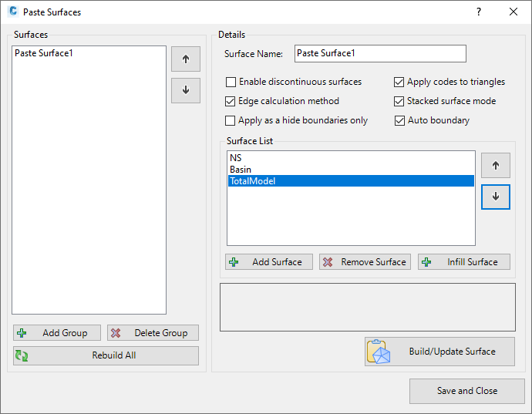532x414 pixels.
Task: Click down arrow beside Surface List
Action: (495, 197)
